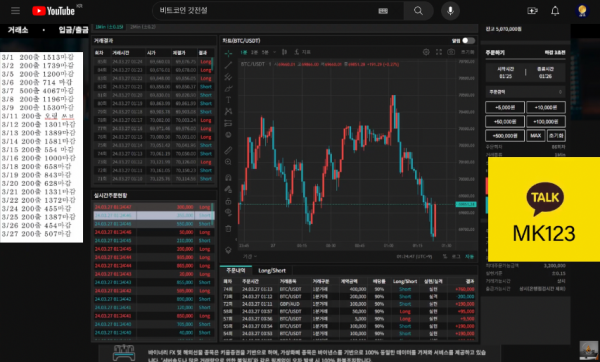Select the zoom-in magnifier tool on chart
Image resolution: width=600 pixels, height=362 pixels.
228,162
